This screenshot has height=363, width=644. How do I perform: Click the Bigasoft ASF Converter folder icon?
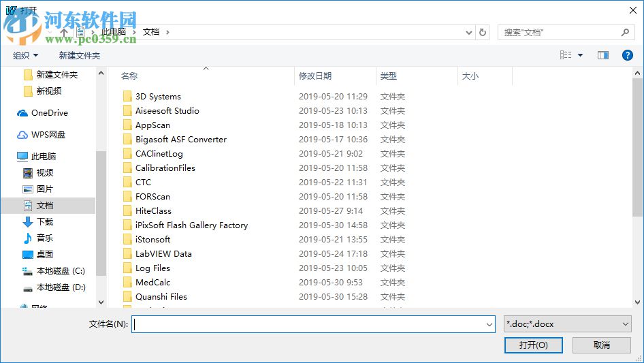click(127, 140)
